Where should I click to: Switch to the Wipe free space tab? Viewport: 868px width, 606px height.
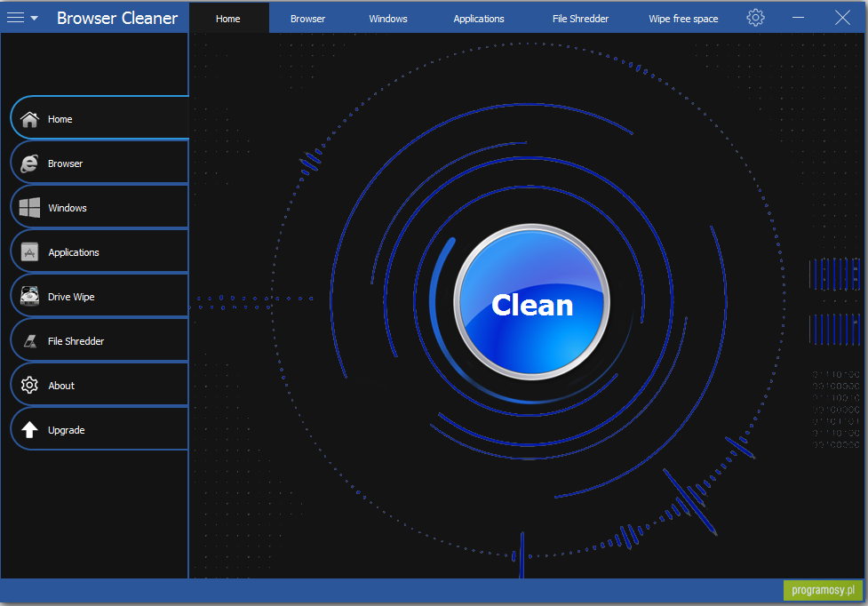pos(682,17)
